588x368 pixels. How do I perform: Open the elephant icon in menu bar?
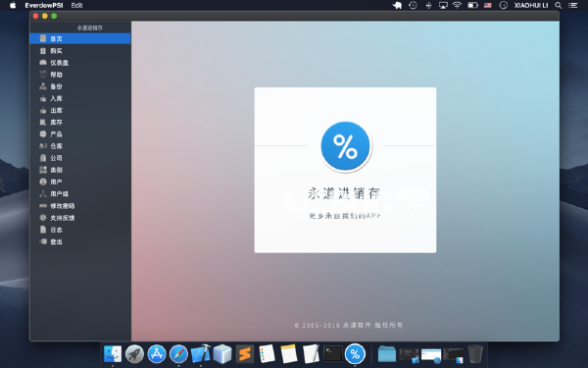tap(397, 5)
